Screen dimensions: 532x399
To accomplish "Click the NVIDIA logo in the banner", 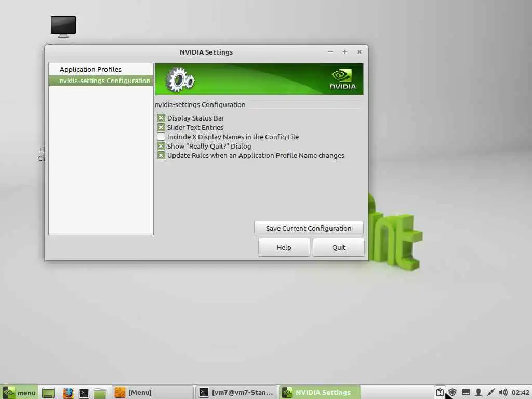I will click(x=343, y=79).
